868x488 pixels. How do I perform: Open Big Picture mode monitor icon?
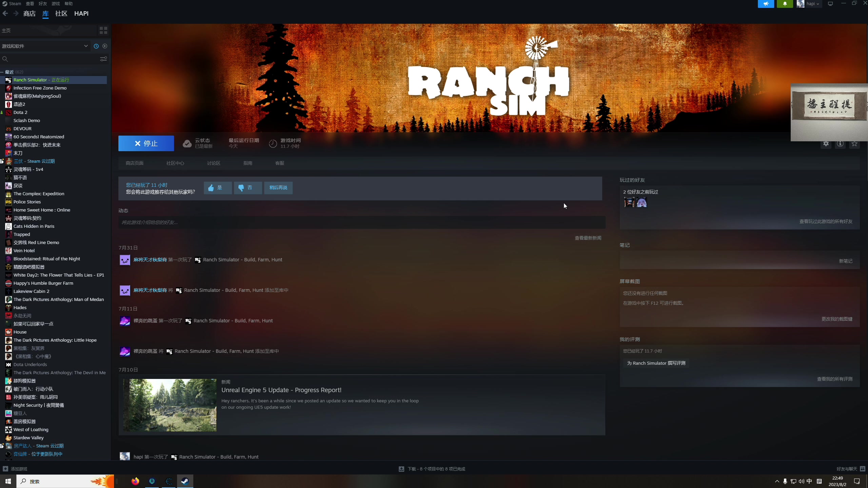tap(830, 4)
